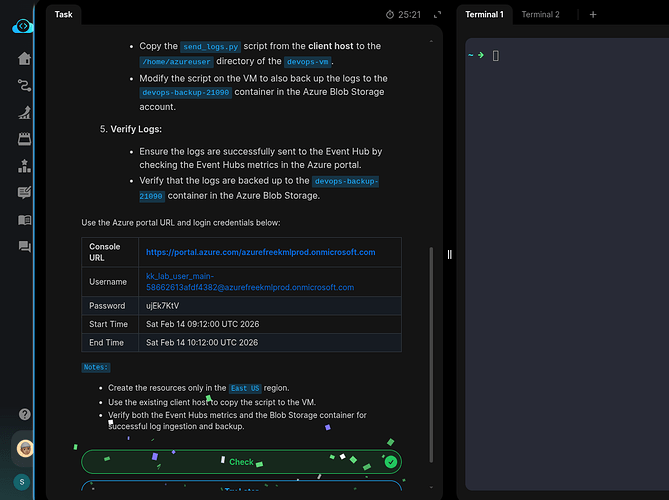Click the help question mark icon
This screenshot has width=669, height=500.
24,414
